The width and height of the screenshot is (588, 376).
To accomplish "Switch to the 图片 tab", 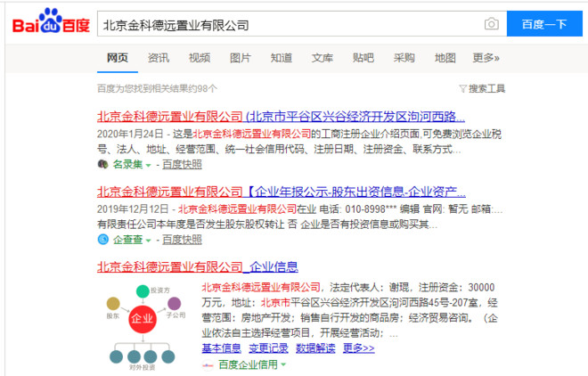I will [240, 58].
